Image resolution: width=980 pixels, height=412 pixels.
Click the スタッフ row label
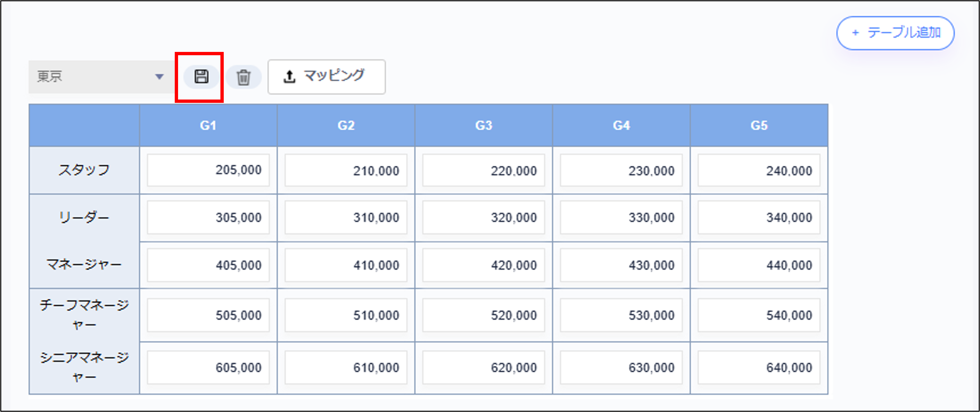84,170
